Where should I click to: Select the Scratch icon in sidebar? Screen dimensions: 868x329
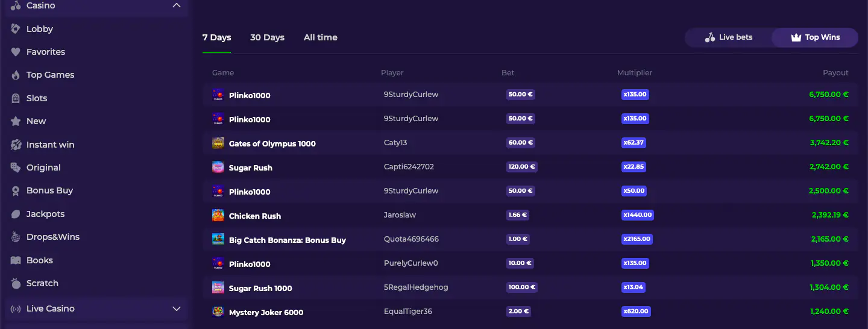16,283
